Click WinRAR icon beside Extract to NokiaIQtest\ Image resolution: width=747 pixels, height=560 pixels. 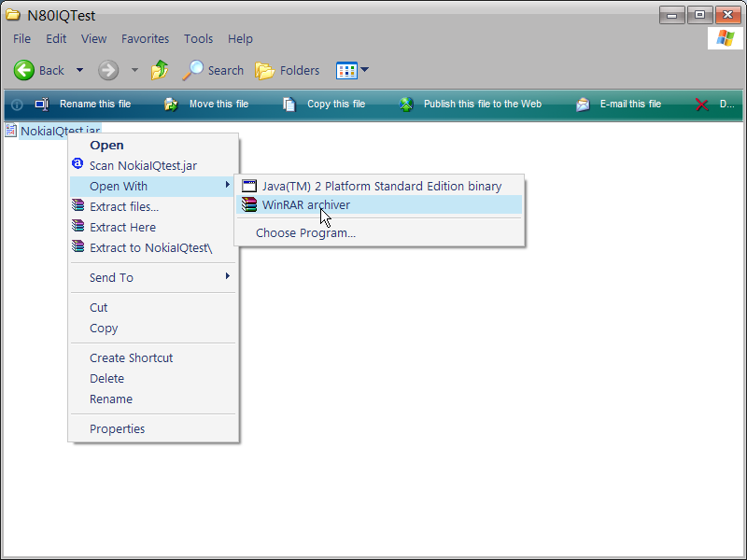pos(78,246)
